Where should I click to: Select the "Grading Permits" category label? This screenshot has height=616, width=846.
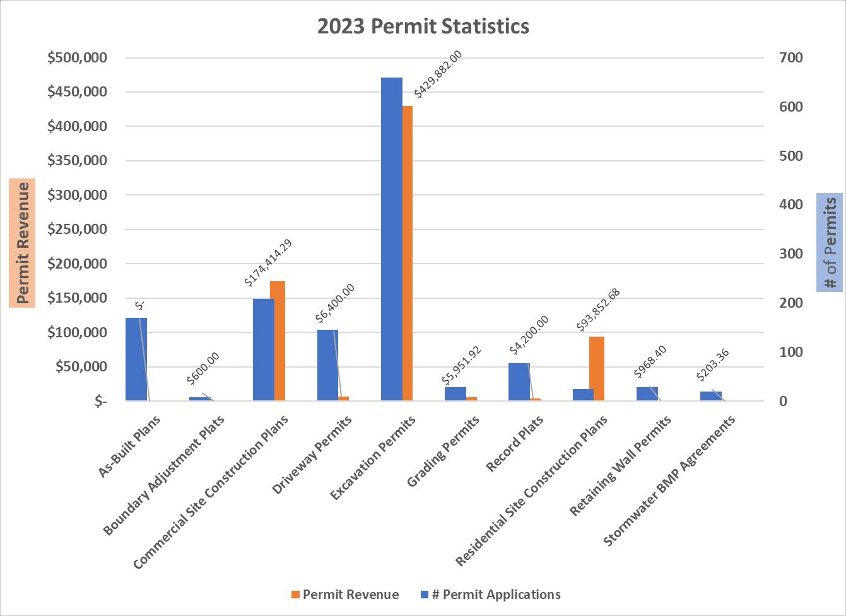[443, 451]
